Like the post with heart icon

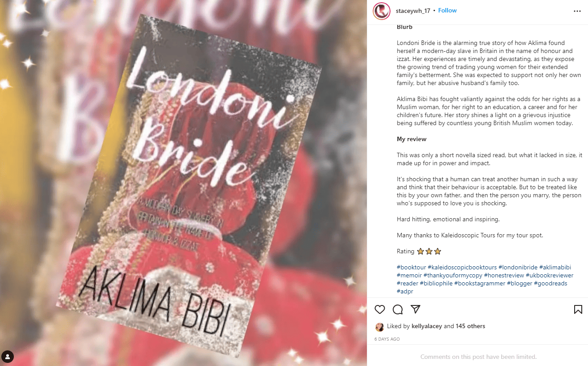tap(380, 309)
